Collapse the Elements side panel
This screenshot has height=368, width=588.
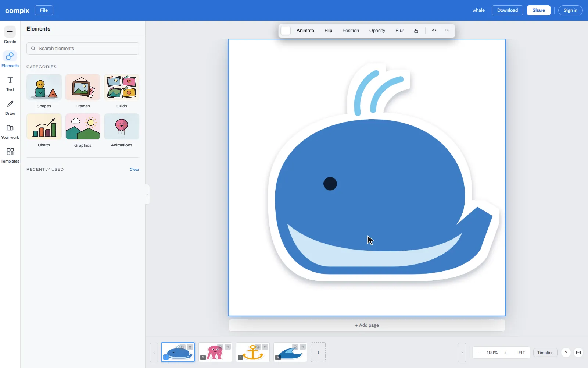147,194
